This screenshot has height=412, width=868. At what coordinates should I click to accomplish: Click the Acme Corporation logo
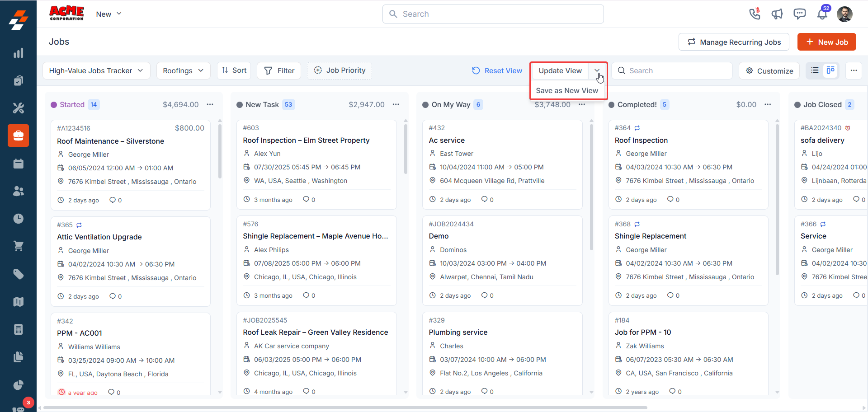(x=66, y=13)
